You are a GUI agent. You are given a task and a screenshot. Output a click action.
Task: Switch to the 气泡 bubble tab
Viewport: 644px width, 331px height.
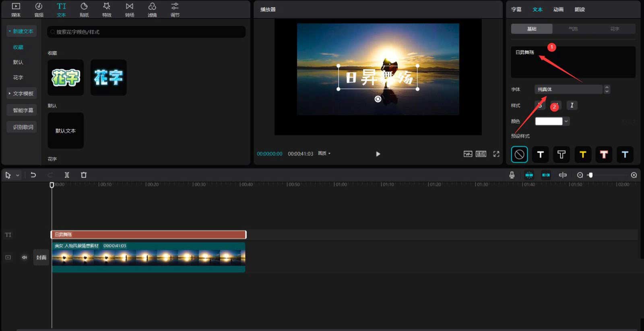[x=573, y=29]
